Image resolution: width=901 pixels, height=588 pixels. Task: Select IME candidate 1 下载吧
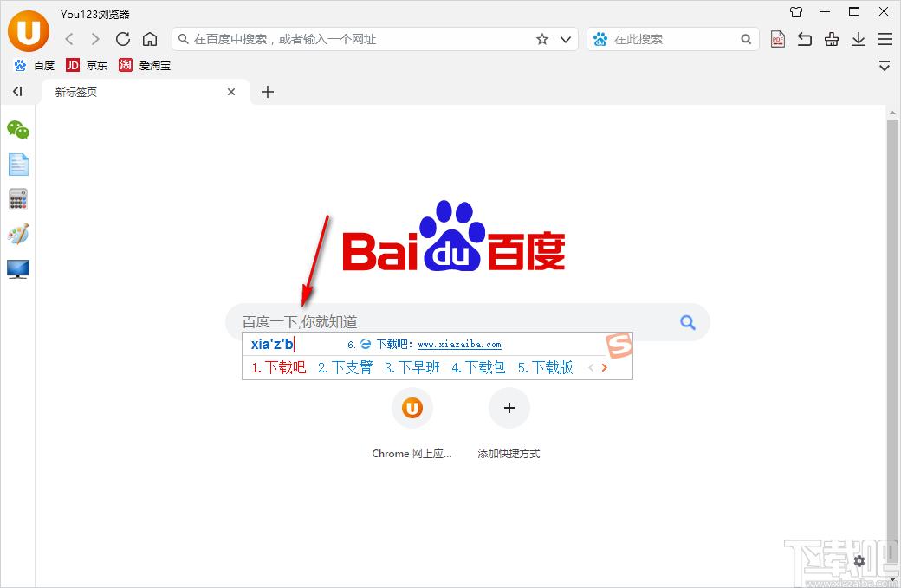(279, 367)
